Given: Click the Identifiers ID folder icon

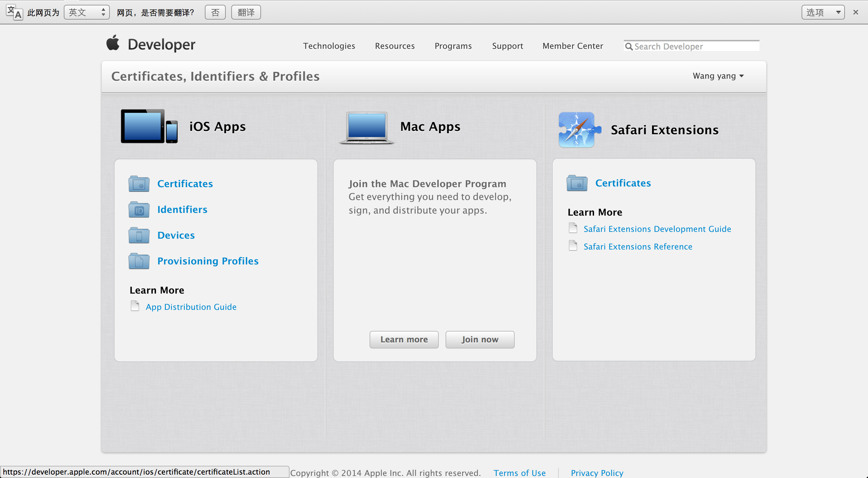Looking at the screenshot, I should 139,210.
